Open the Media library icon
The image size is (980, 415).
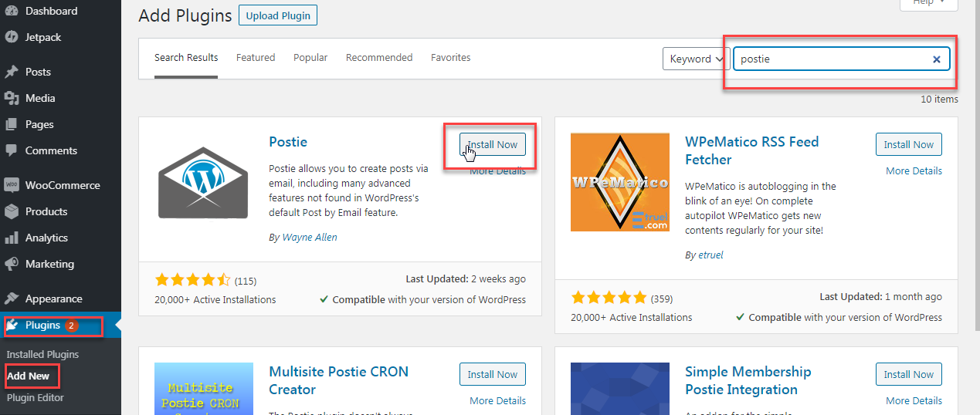pos(12,98)
